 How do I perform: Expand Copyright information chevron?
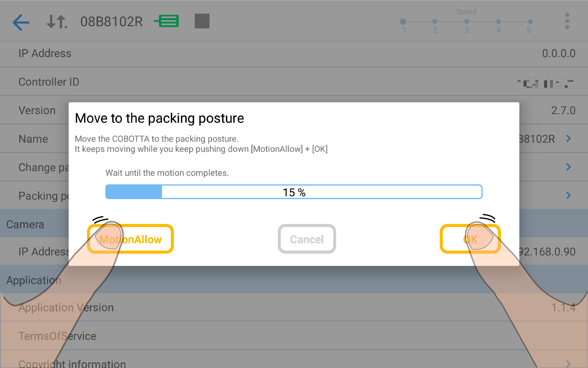pos(568,364)
